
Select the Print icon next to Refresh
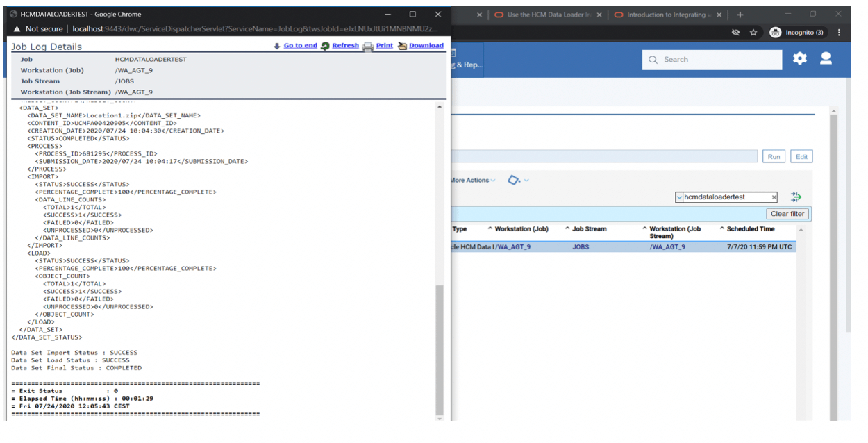[367, 45]
